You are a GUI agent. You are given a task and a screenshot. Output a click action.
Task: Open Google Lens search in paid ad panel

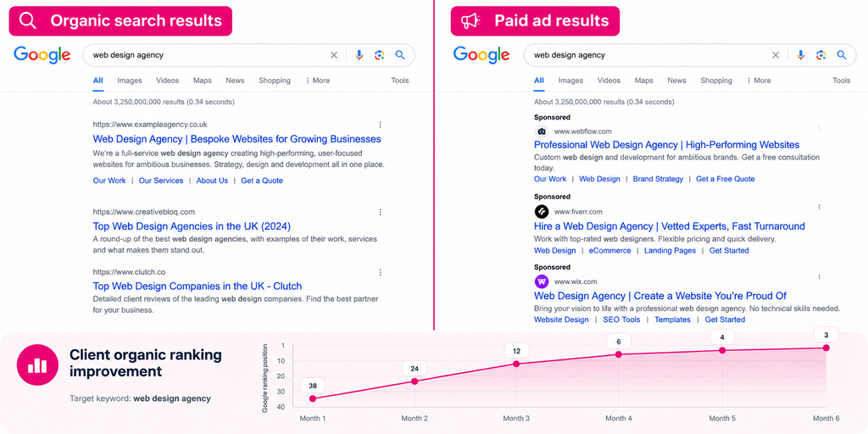(821, 55)
